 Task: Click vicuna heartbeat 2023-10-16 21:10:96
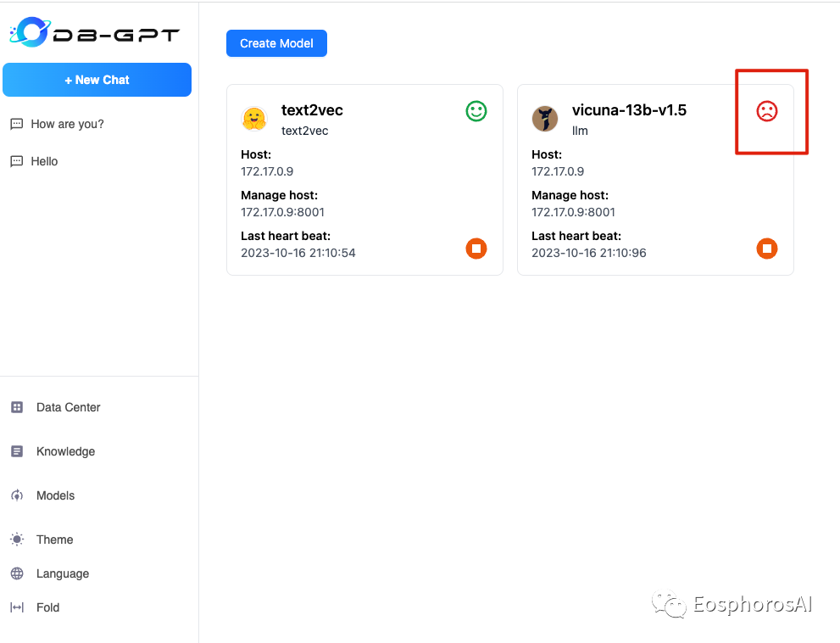(x=589, y=253)
